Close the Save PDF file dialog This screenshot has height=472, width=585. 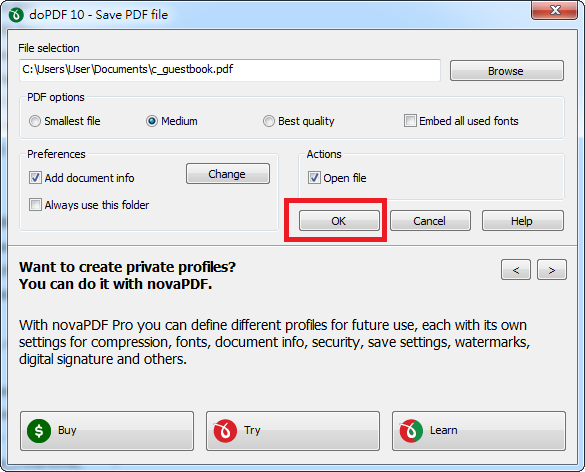[555, 10]
